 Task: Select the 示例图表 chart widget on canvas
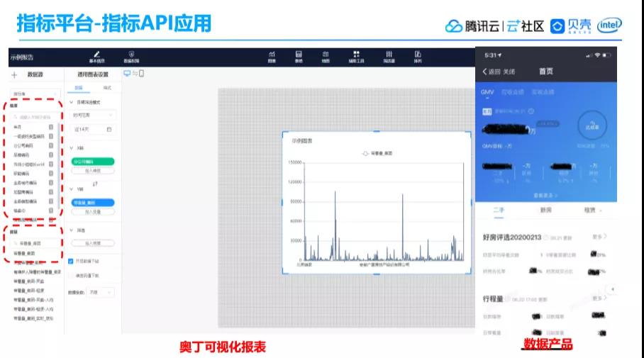(x=377, y=203)
